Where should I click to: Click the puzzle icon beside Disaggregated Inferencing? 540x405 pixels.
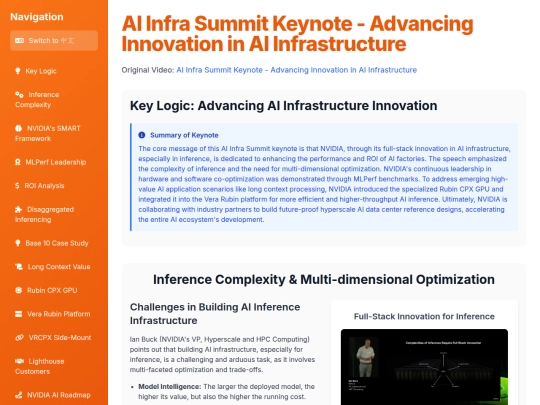(19, 209)
